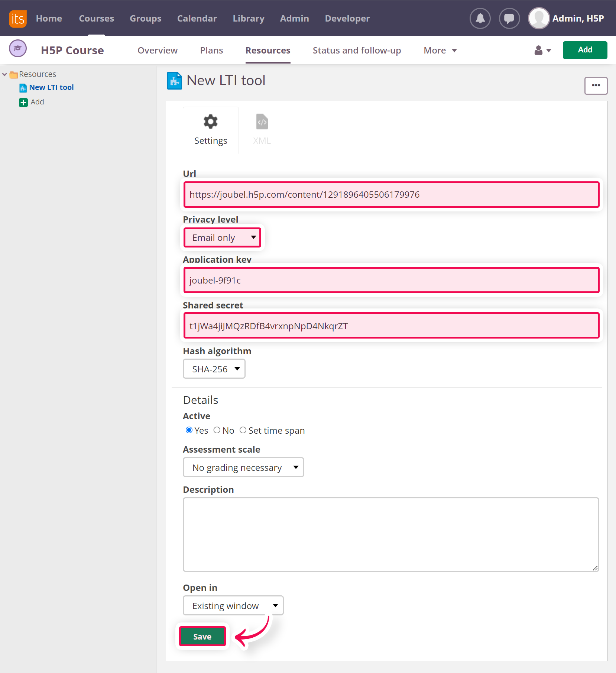Viewport: 616px width, 673px height.
Task: Switch to the Plans tab
Action: pos(212,51)
